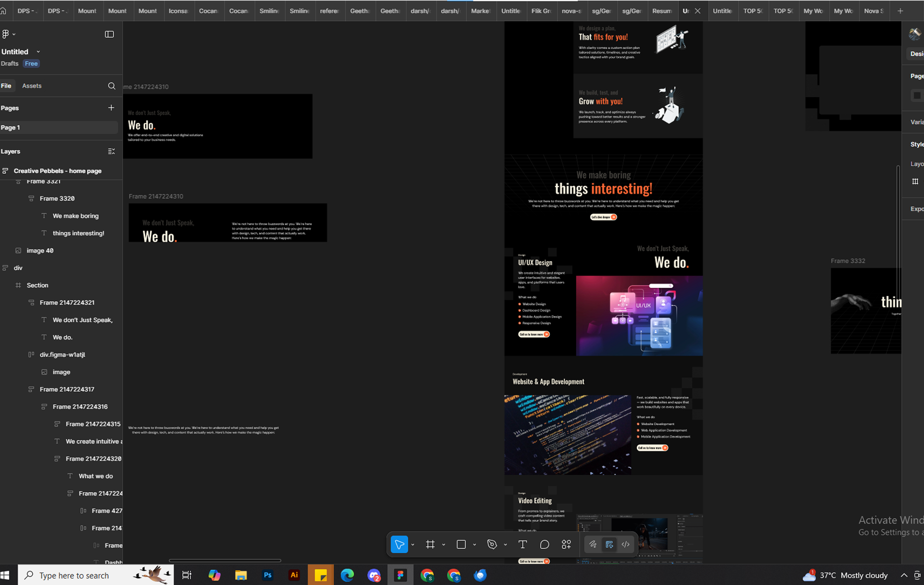Open the Untitled file name dropdown
Image resolution: width=924 pixels, height=585 pixels.
(x=38, y=52)
